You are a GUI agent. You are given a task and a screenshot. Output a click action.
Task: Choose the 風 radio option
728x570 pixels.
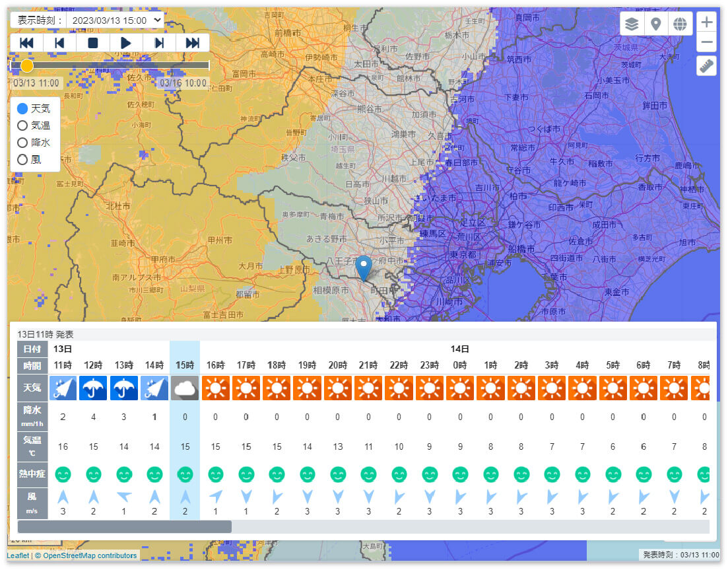coord(22,159)
